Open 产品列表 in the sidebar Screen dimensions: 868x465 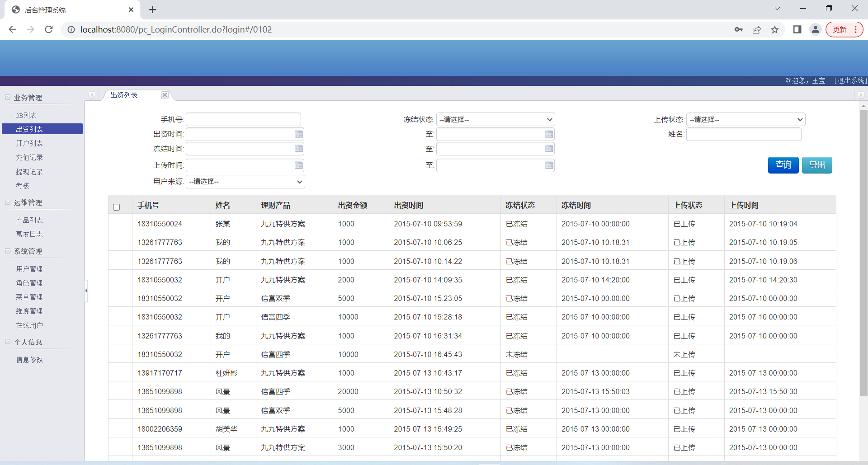click(x=29, y=220)
